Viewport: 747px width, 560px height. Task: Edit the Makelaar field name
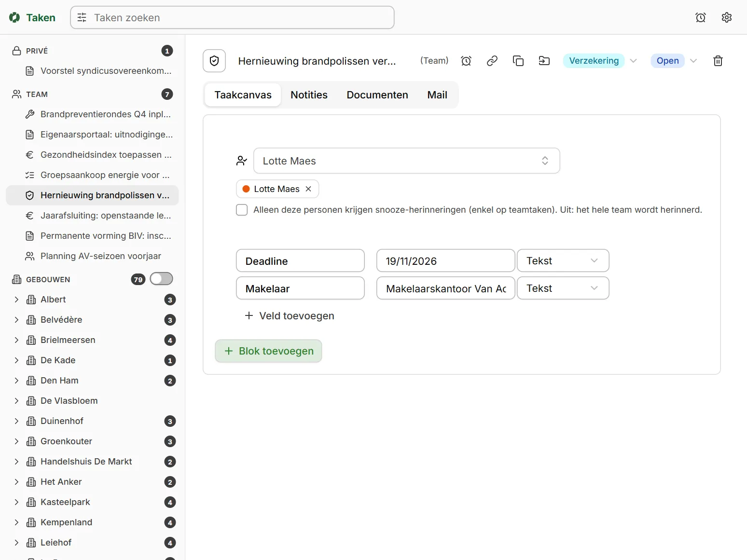tap(300, 288)
